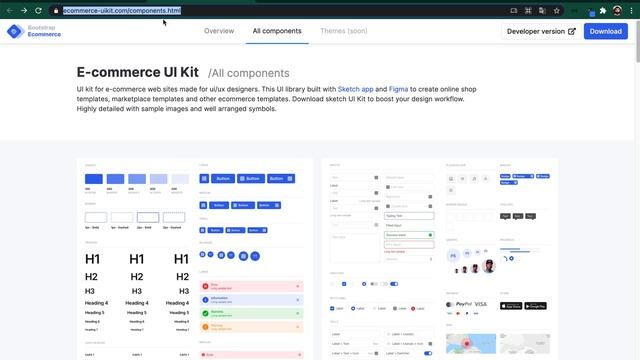Image resolution: width=640 pixels, height=360 pixels.
Task: Select the blue radio button without a label
Action: click(x=364, y=284)
